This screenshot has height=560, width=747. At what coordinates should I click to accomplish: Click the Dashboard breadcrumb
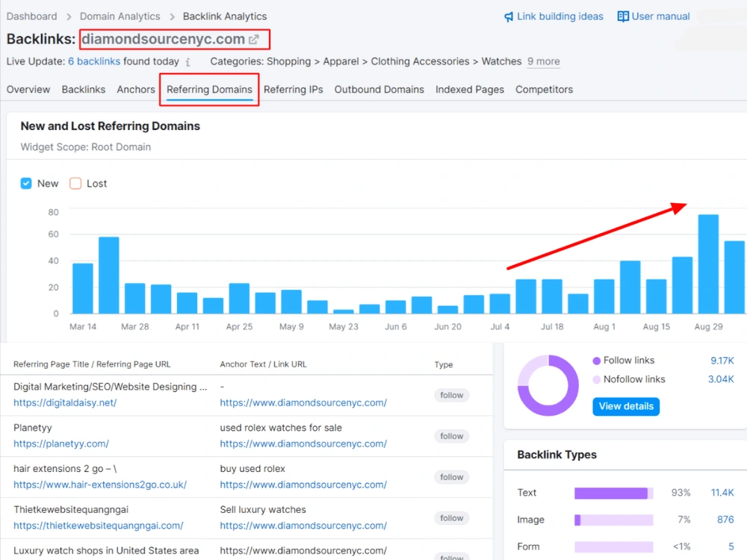coord(31,16)
